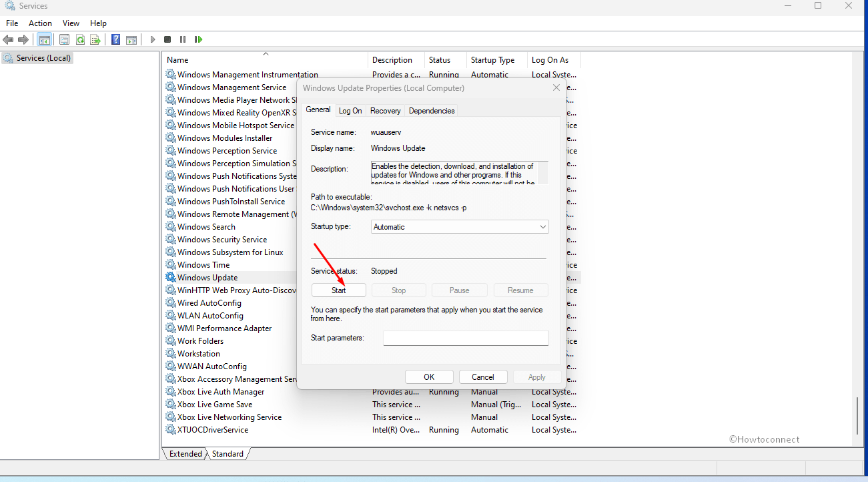The width and height of the screenshot is (868, 482).
Task: Click the 'Intel(R) Ove...' description cell
Action: [x=396, y=430]
